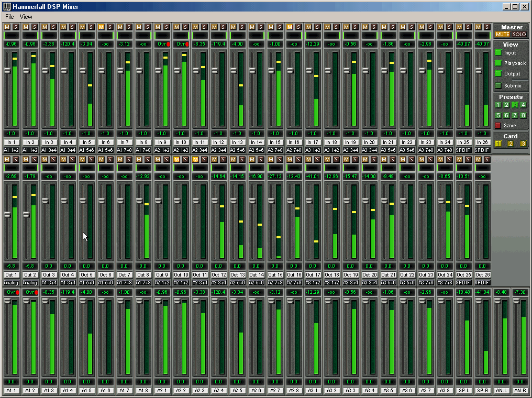Open routing selector A3 1+2 under Out 17
The width and height of the screenshot is (532, 398).
click(x=313, y=283)
